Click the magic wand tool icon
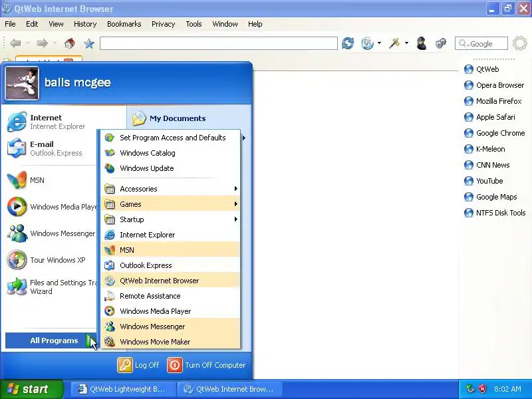This screenshot has height=399, width=532. click(x=394, y=43)
